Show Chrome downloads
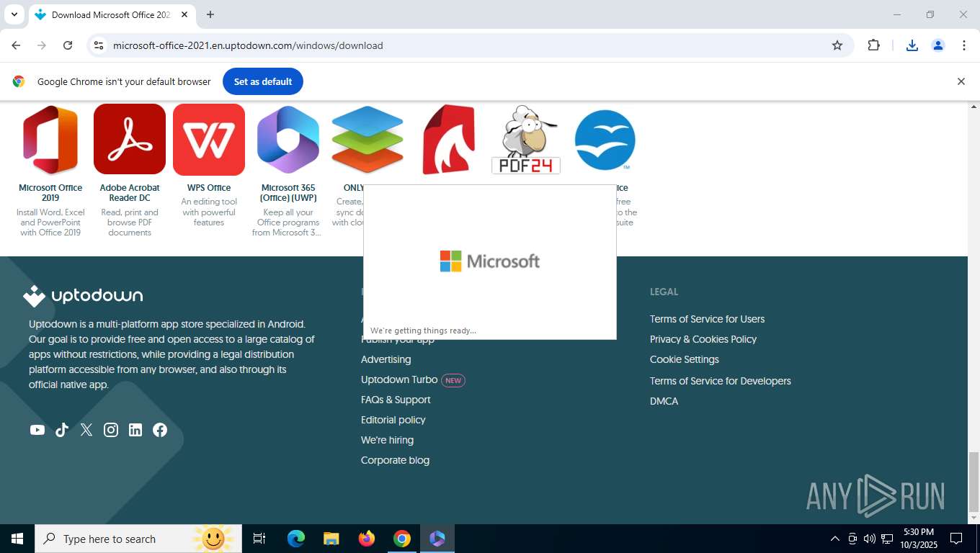980x553 pixels. click(x=912, y=45)
